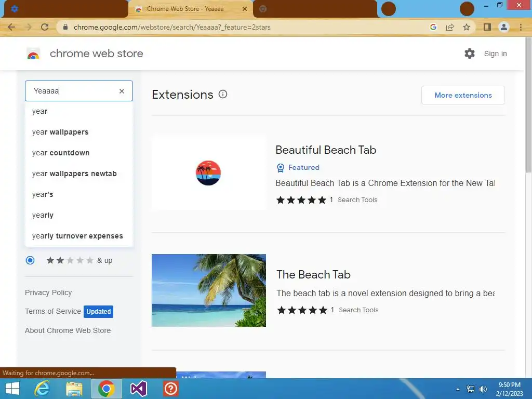This screenshot has width=532, height=399.
Task: Open the Google icon in the address bar
Action: click(x=433, y=27)
